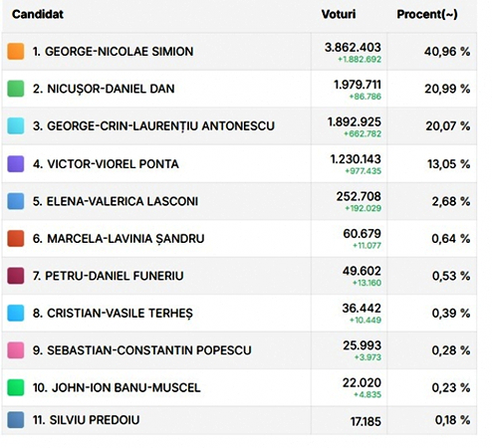Click the 0,18 % percentage for Predoiu
492x448 pixels.
point(452,420)
